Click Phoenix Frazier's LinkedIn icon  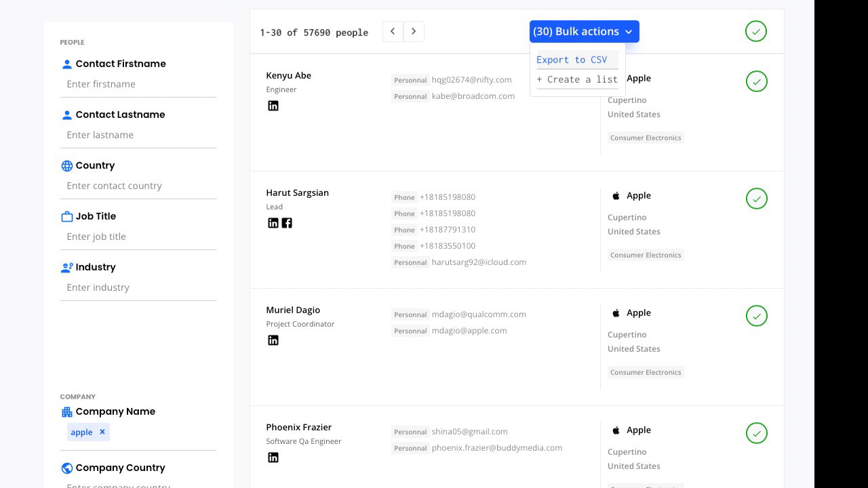(273, 457)
